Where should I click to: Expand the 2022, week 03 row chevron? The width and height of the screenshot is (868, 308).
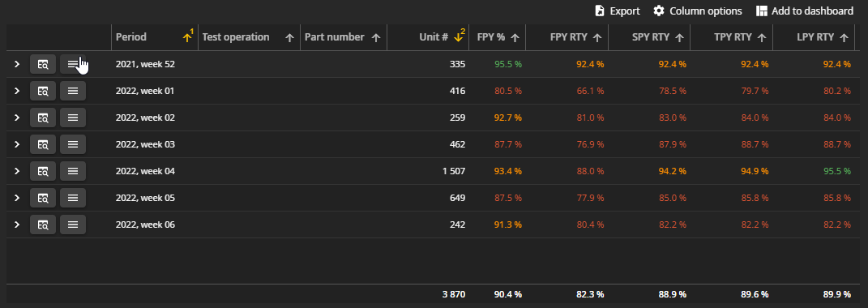(17, 144)
